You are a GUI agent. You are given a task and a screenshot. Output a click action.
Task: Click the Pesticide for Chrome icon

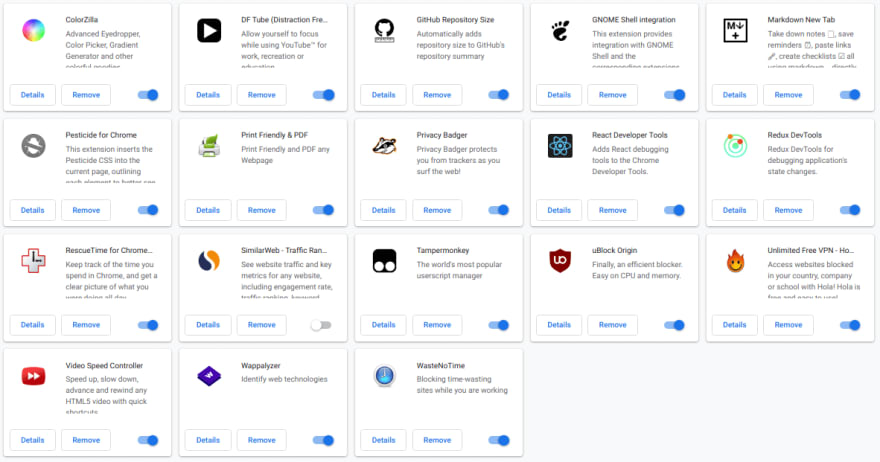coord(33,146)
